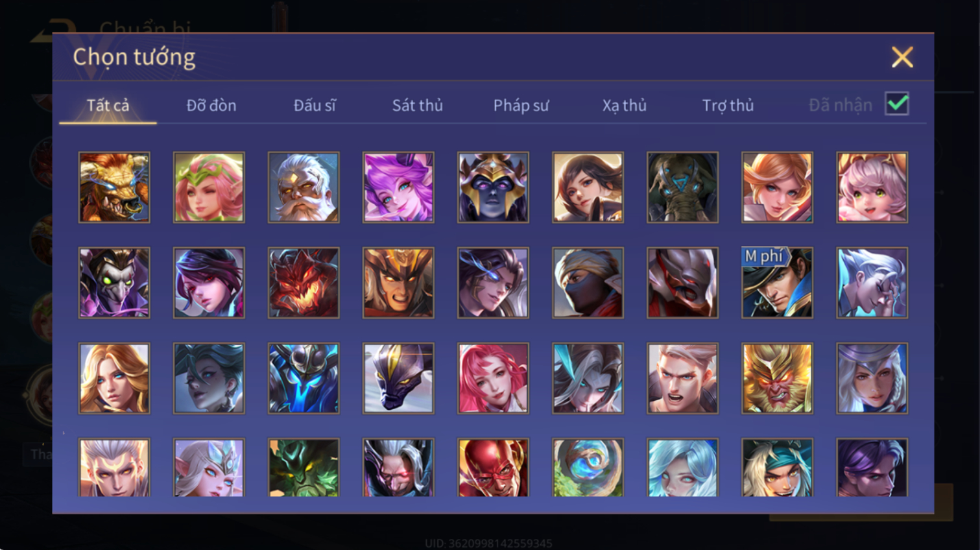Pick the blue armored knight hero

pos(304,378)
